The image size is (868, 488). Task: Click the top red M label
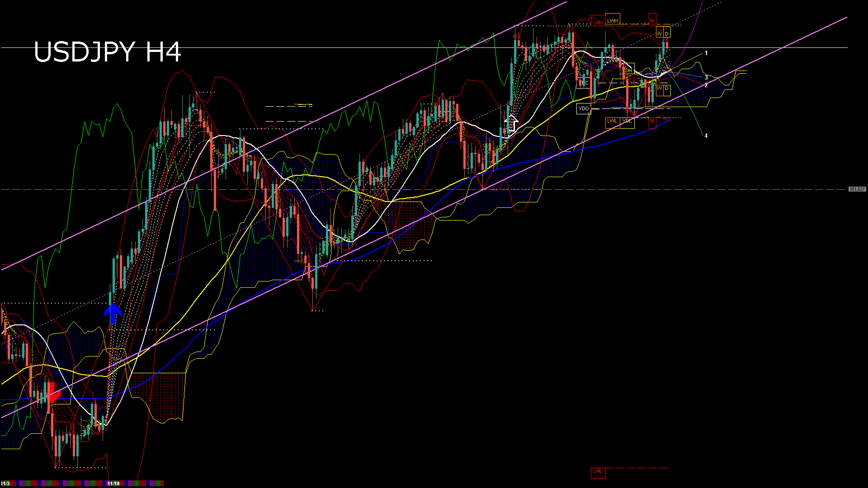pos(652,21)
